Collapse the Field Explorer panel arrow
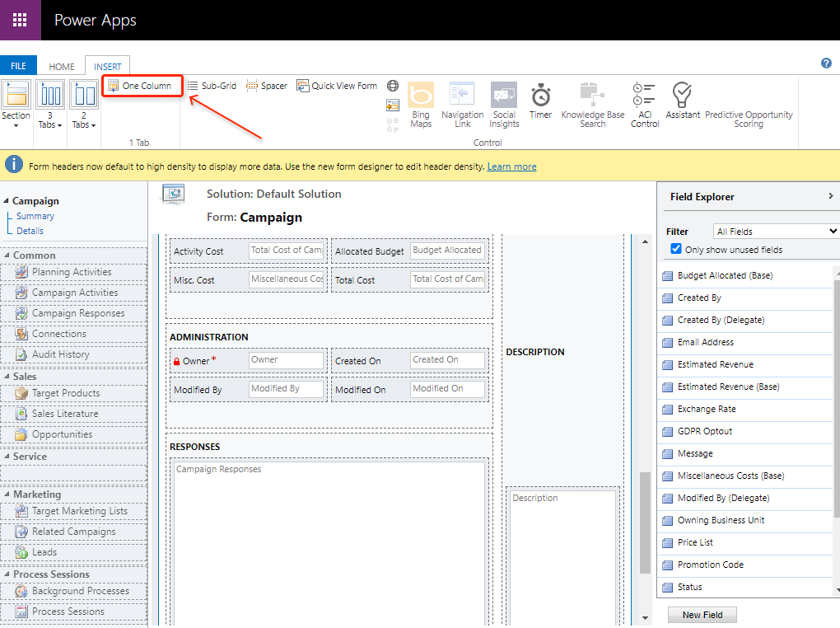The width and height of the screenshot is (840, 628). click(x=830, y=196)
